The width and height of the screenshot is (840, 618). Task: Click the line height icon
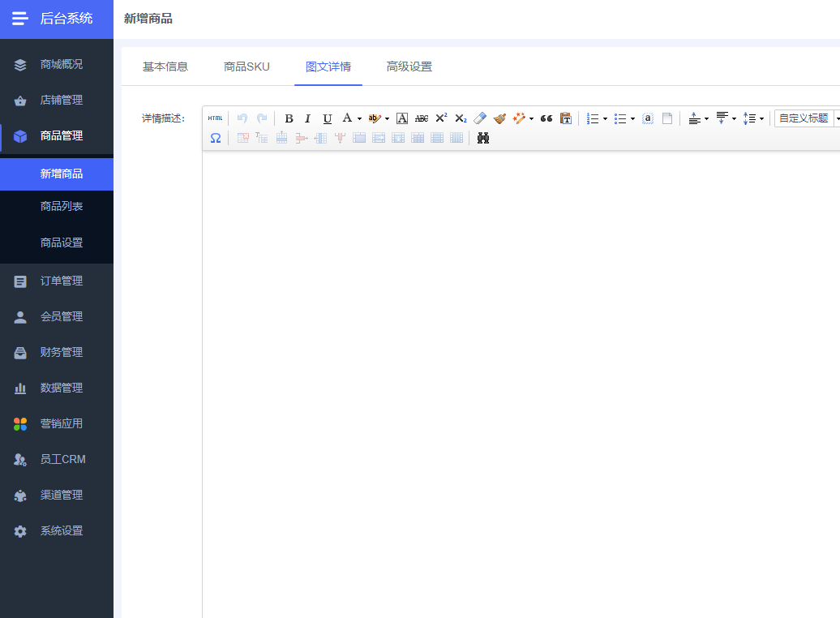click(x=749, y=118)
